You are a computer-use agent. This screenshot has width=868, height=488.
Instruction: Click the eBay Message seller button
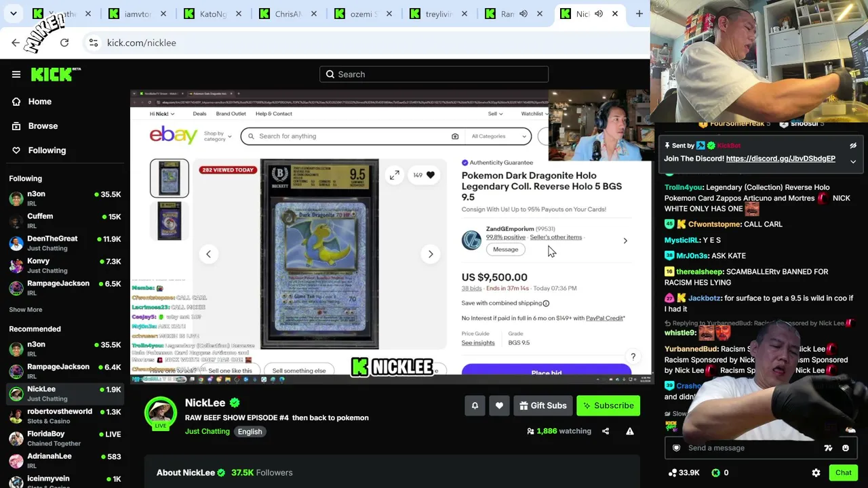(505, 249)
